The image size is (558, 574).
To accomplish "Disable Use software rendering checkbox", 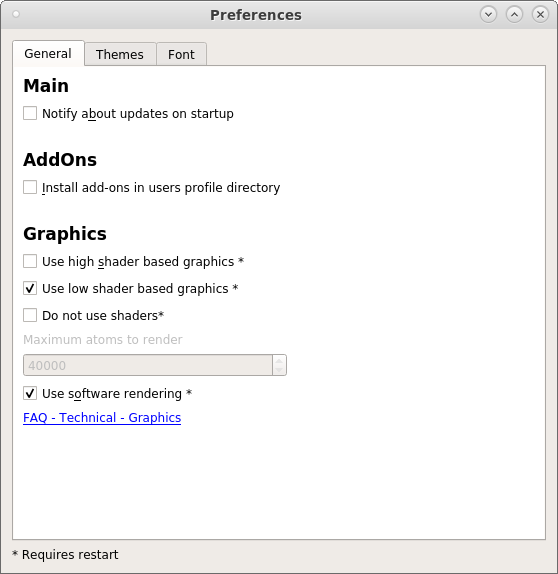I will (30, 394).
